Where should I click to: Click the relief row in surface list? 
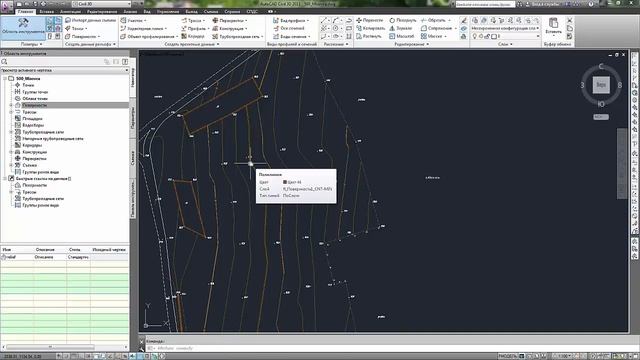64,257
